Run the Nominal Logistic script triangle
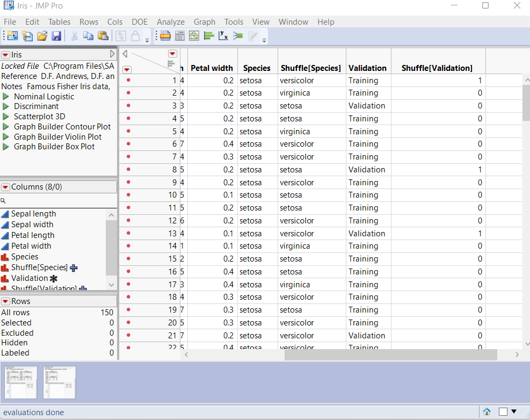The image size is (530, 420). click(6, 97)
